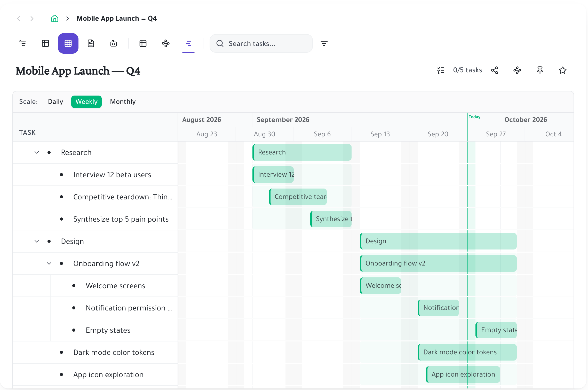
Task: Click the TASK column header
Action: tap(27, 132)
